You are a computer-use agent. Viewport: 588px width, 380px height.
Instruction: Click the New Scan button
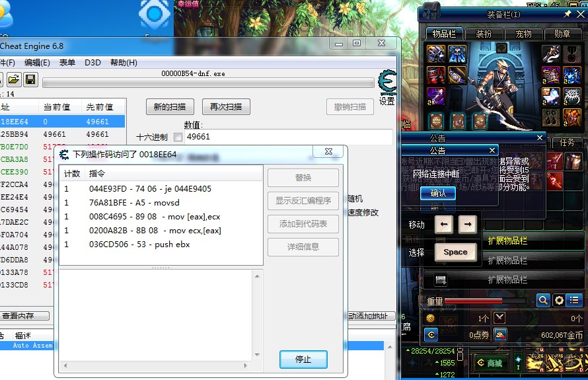coord(170,107)
